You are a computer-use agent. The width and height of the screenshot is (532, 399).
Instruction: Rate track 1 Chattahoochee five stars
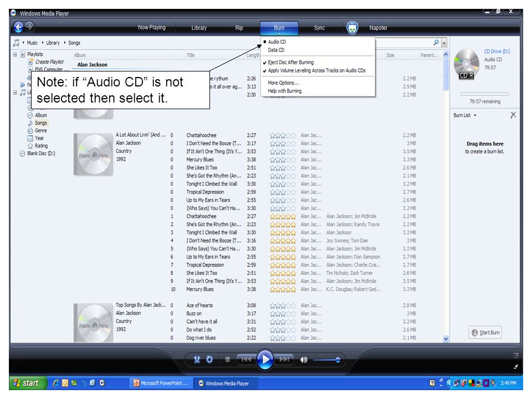[283, 217]
